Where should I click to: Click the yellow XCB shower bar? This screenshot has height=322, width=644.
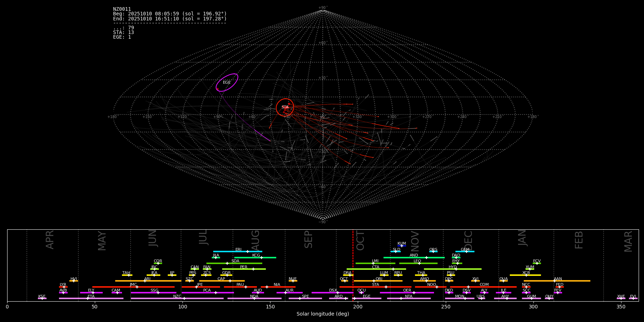tap(525, 275)
